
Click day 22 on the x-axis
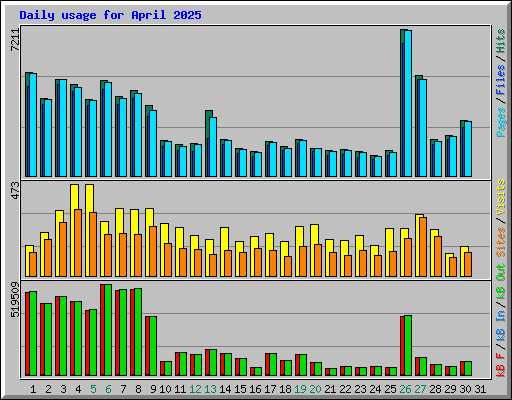(x=345, y=389)
